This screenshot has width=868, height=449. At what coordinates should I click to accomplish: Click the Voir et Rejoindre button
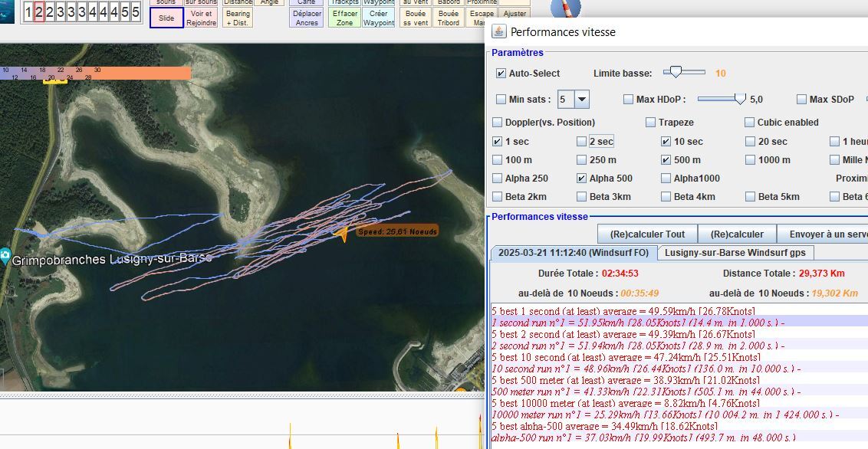pyautogui.click(x=201, y=18)
